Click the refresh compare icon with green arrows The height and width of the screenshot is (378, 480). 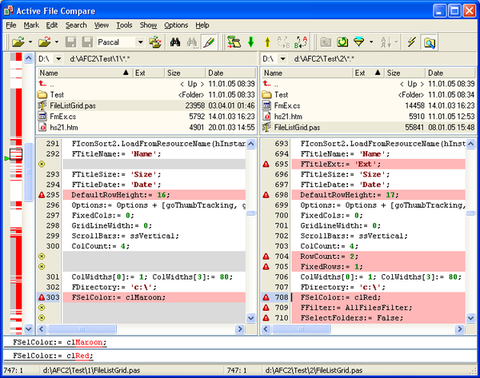342,42
